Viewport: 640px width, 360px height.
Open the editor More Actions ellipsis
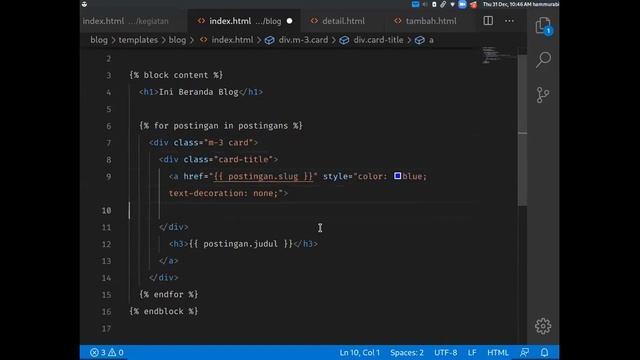(x=509, y=21)
